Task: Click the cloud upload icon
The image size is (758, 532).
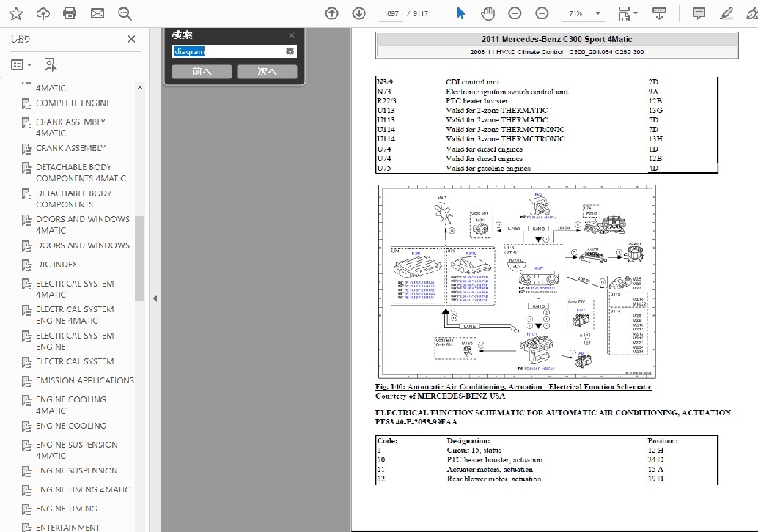Action: pyautogui.click(x=43, y=13)
